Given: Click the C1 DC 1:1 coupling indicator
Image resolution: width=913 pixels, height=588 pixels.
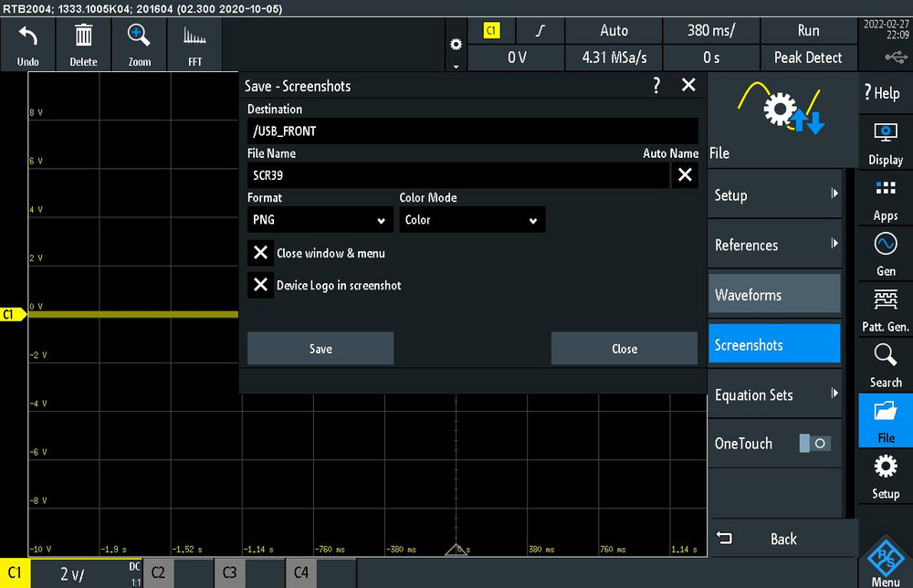Looking at the screenshot, I should 135,573.
